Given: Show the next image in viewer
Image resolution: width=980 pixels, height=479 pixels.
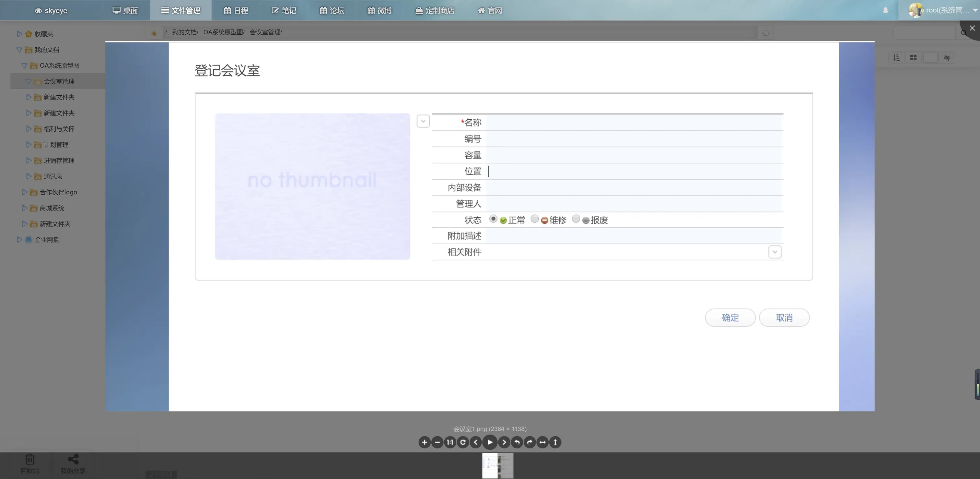Looking at the screenshot, I should 504,442.
